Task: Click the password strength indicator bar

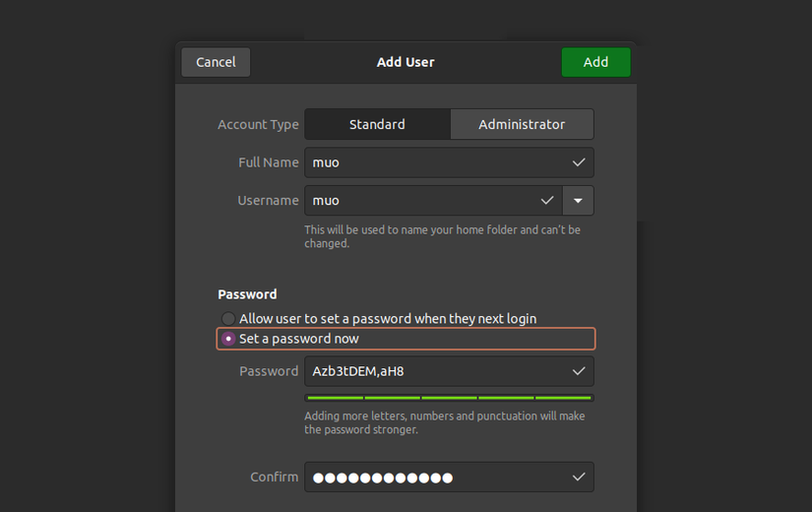Action: click(449, 398)
